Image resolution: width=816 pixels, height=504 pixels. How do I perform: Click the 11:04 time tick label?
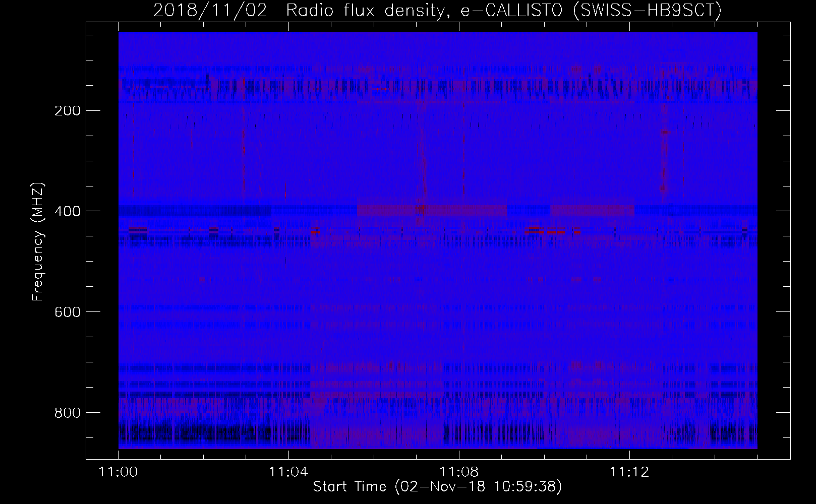coord(288,472)
